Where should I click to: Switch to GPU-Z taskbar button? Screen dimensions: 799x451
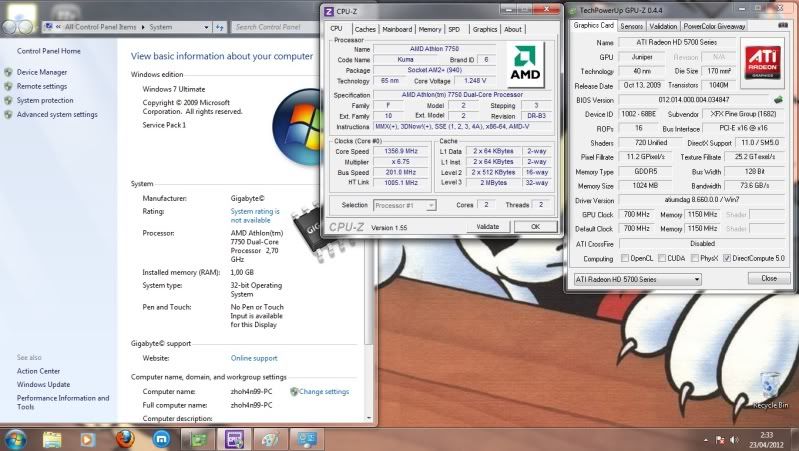[x=198, y=439]
